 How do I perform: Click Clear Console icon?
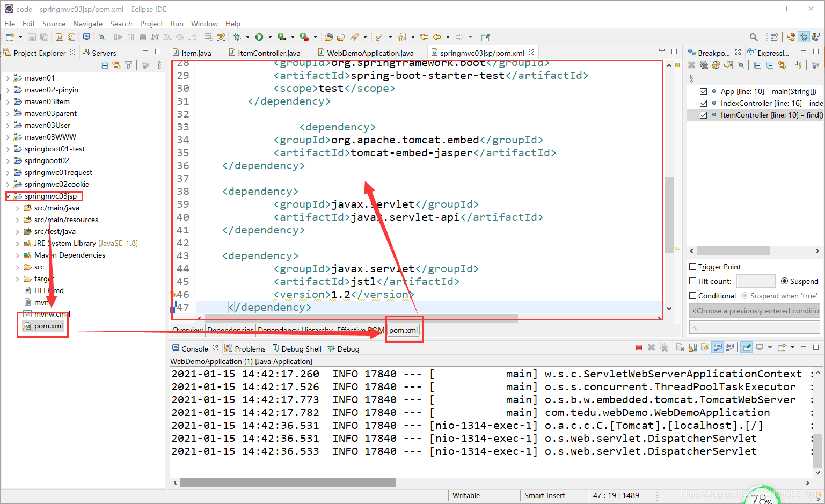click(x=680, y=347)
